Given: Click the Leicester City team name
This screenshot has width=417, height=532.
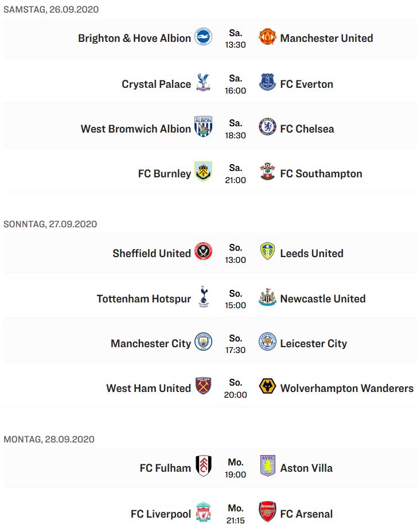Looking at the screenshot, I should (x=313, y=343).
